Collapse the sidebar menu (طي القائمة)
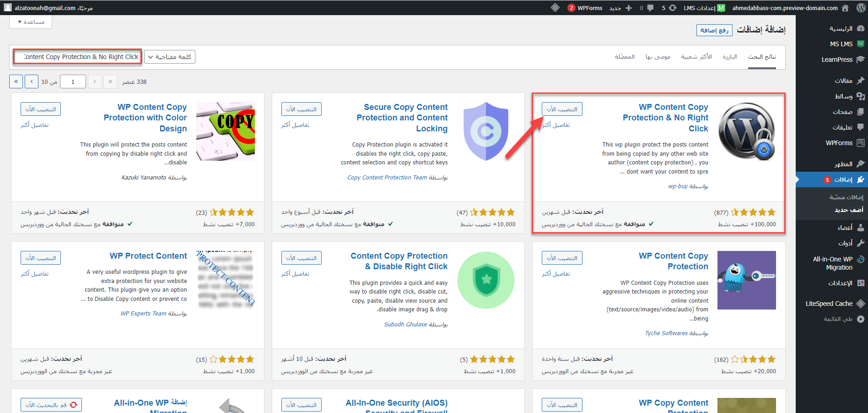The image size is (868, 413). [838, 319]
